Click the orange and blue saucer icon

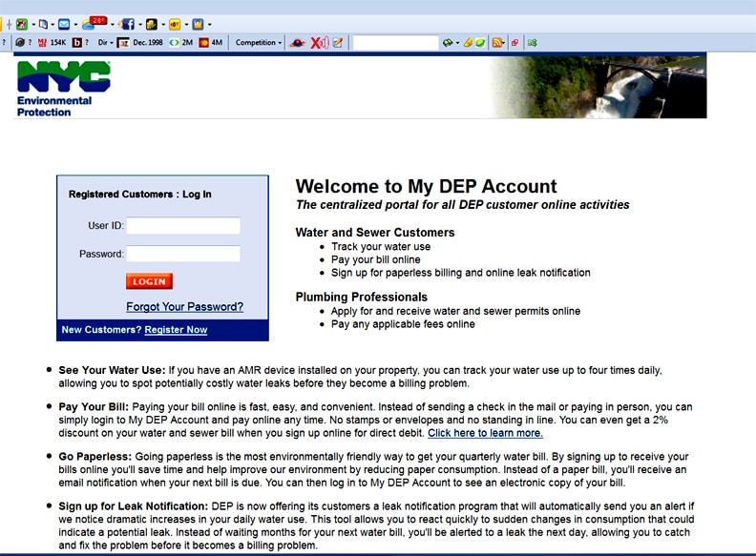[298, 43]
